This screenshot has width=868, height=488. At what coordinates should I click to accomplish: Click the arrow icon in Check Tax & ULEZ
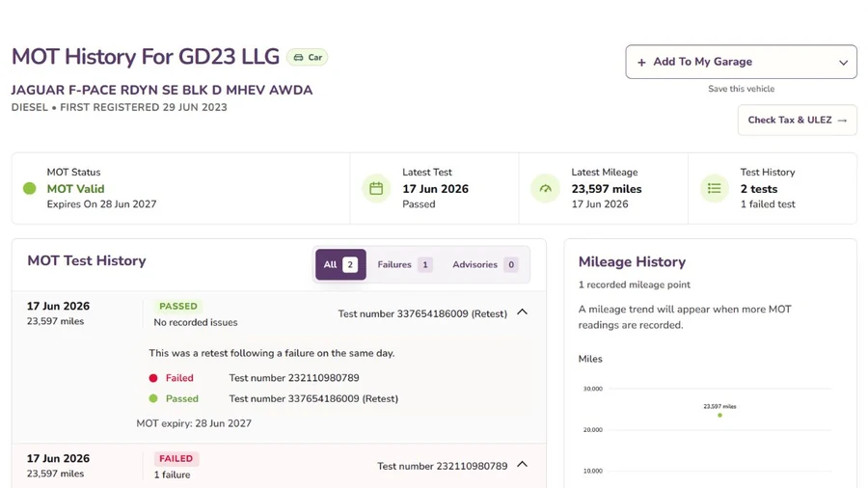tap(842, 121)
